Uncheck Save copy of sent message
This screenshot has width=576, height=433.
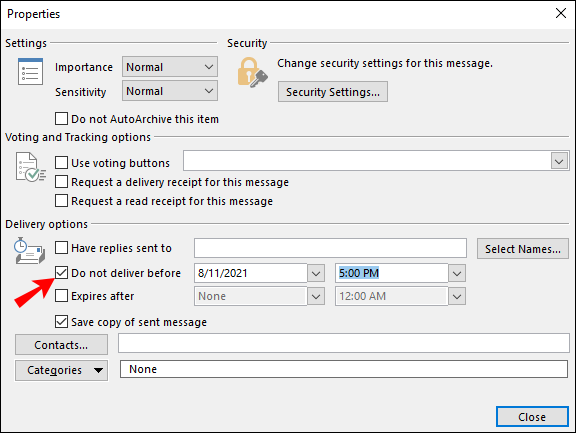pos(61,322)
